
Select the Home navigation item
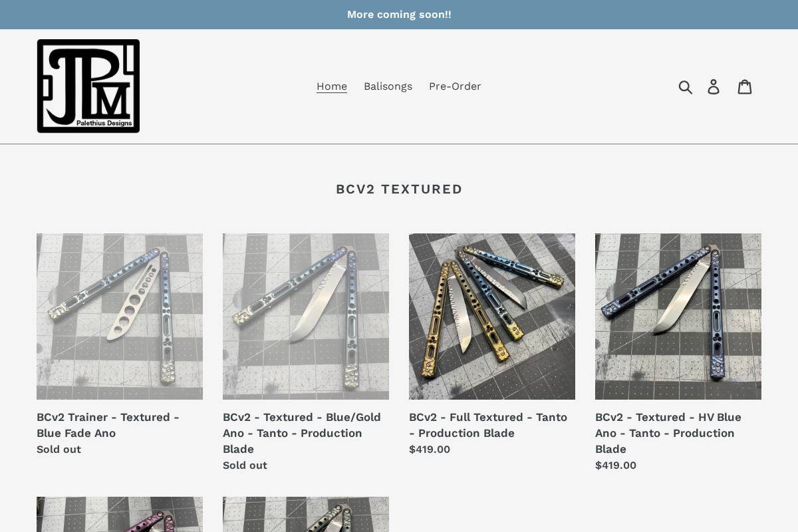[331, 86]
